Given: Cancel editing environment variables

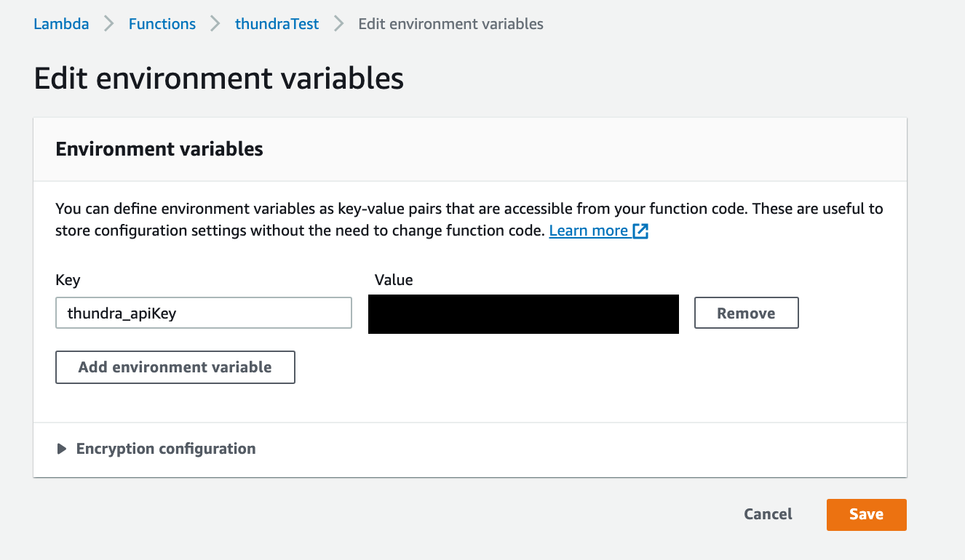Looking at the screenshot, I should pyautogui.click(x=768, y=514).
